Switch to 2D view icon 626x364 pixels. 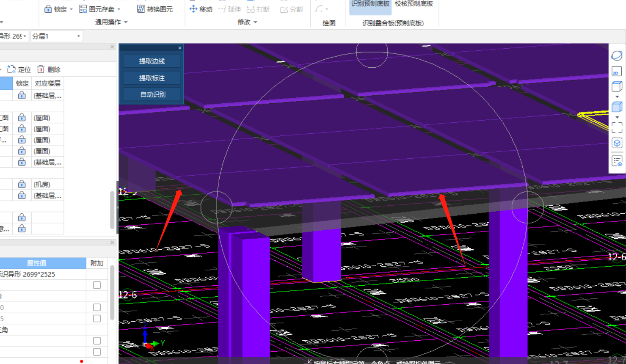[x=617, y=72]
